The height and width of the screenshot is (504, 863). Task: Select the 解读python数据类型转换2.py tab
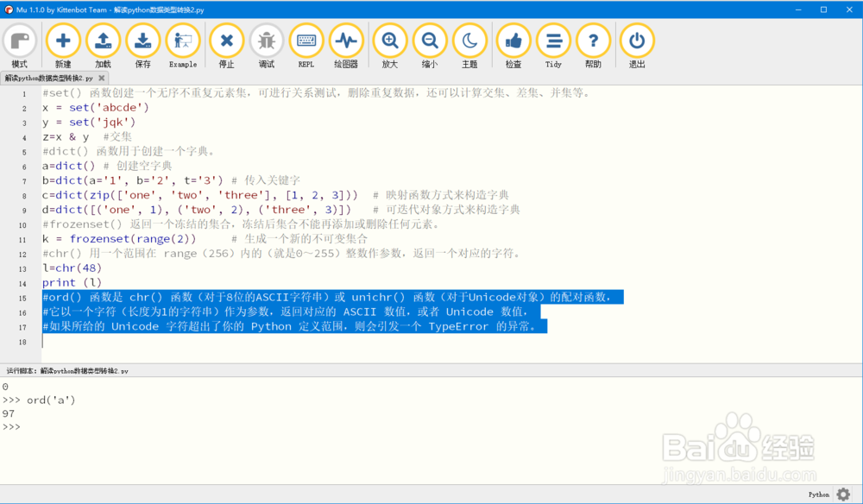50,77
